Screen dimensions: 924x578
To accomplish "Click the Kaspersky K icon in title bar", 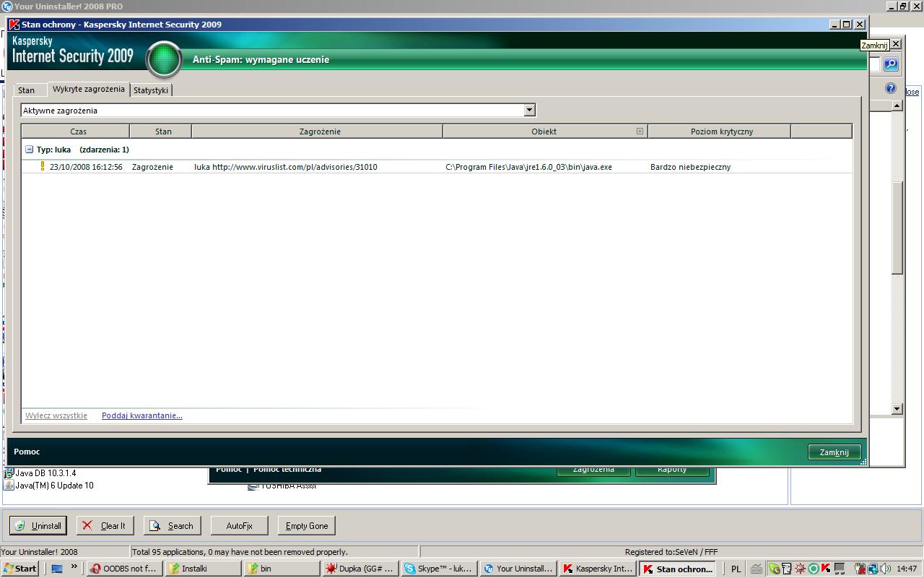I will (x=14, y=25).
